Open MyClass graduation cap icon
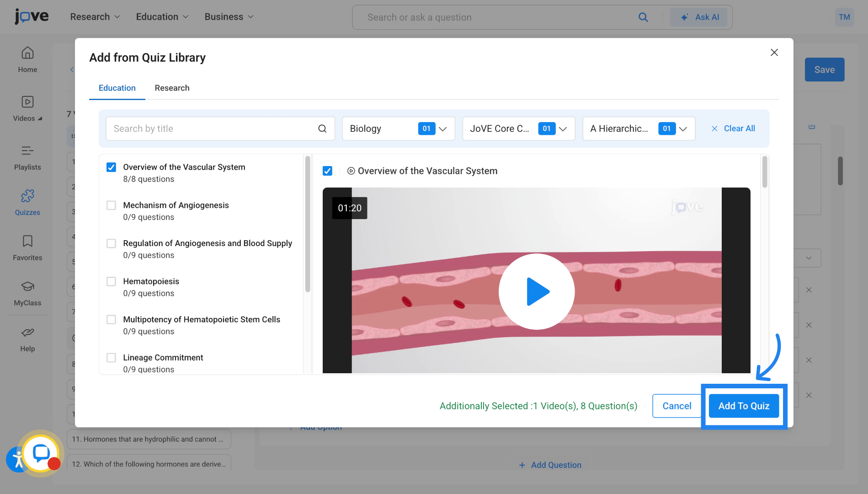 pyautogui.click(x=27, y=287)
